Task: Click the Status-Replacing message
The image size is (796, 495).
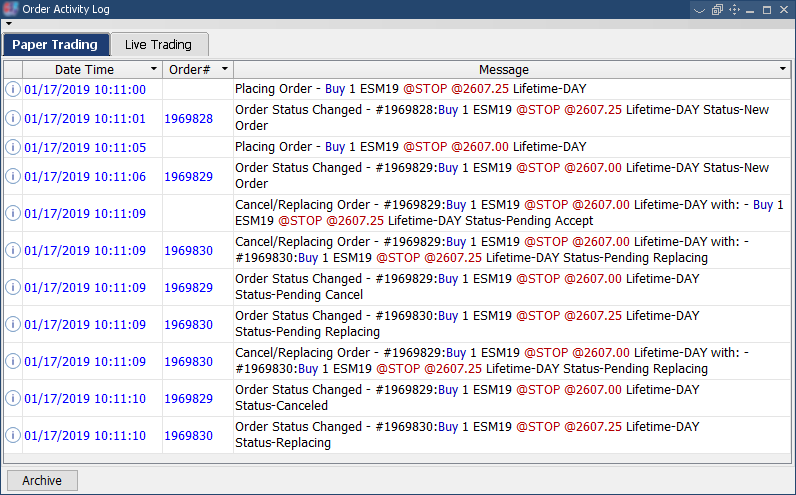Action: pyautogui.click(x=467, y=435)
